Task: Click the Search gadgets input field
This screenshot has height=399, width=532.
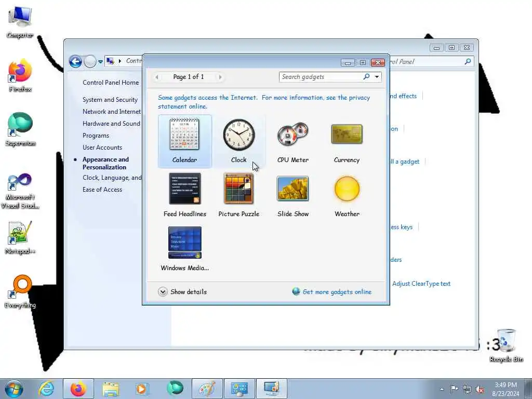Action: click(321, 77)
